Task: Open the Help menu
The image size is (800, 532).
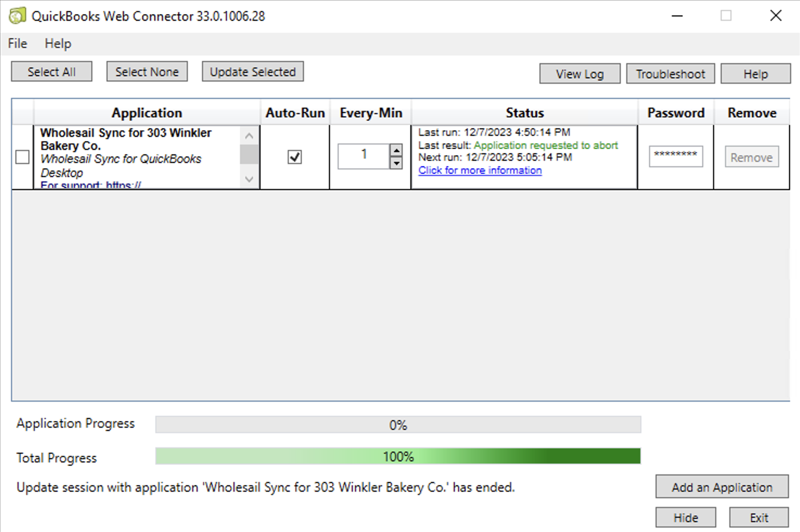Action: pos(58,43)
